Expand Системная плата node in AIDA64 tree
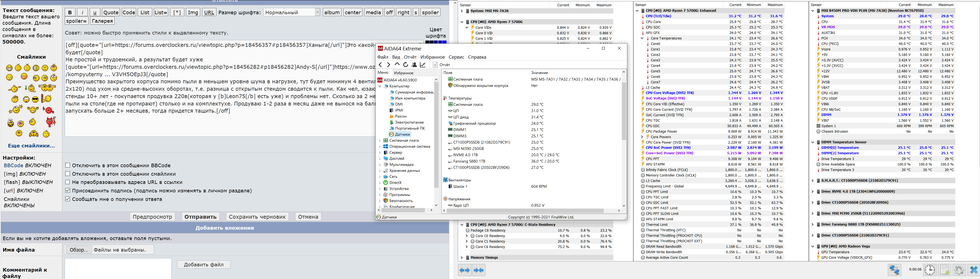980x279 pixels. [380, 141]
